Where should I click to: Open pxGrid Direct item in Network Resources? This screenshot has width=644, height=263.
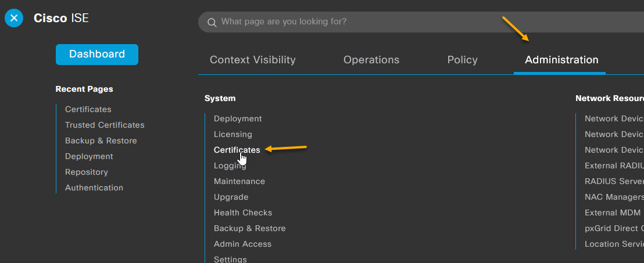614,228
